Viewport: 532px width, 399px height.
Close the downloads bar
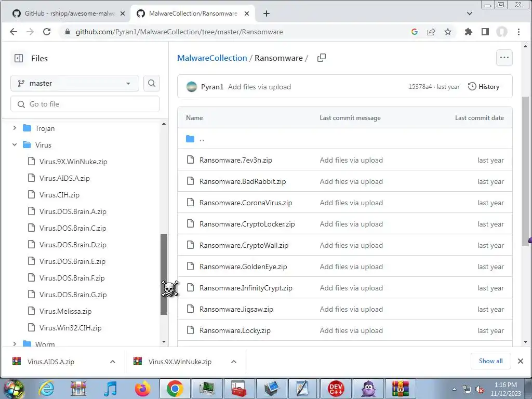click(521, 361)
